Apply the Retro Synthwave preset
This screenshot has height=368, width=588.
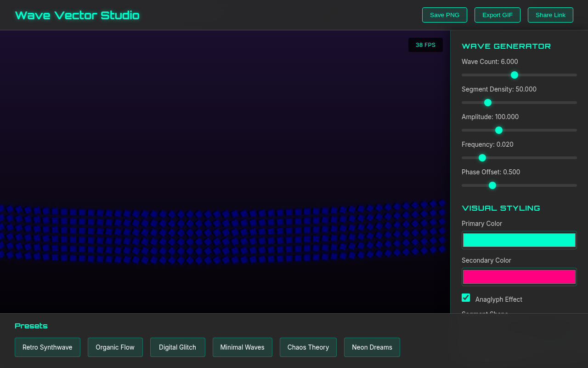(x=47, y=347)
